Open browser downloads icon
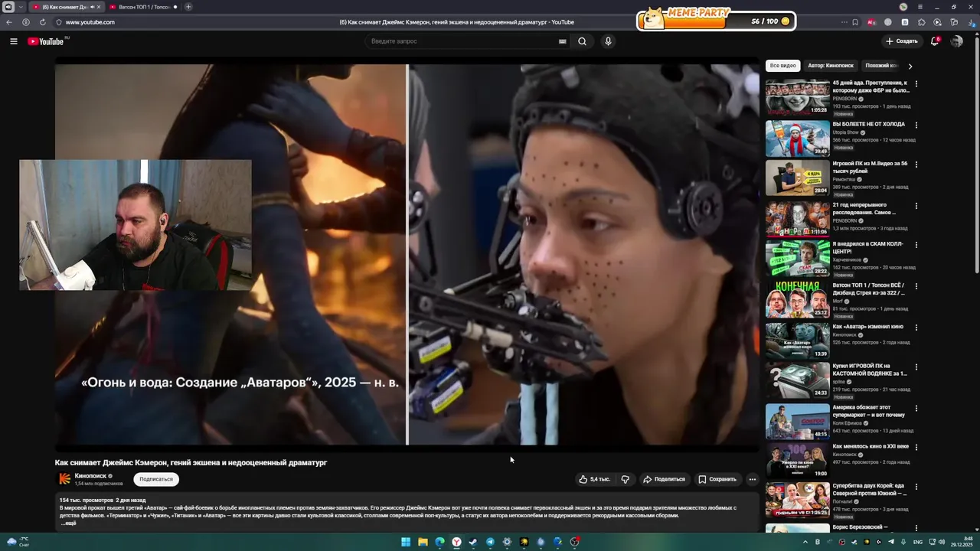 point(971,22)
